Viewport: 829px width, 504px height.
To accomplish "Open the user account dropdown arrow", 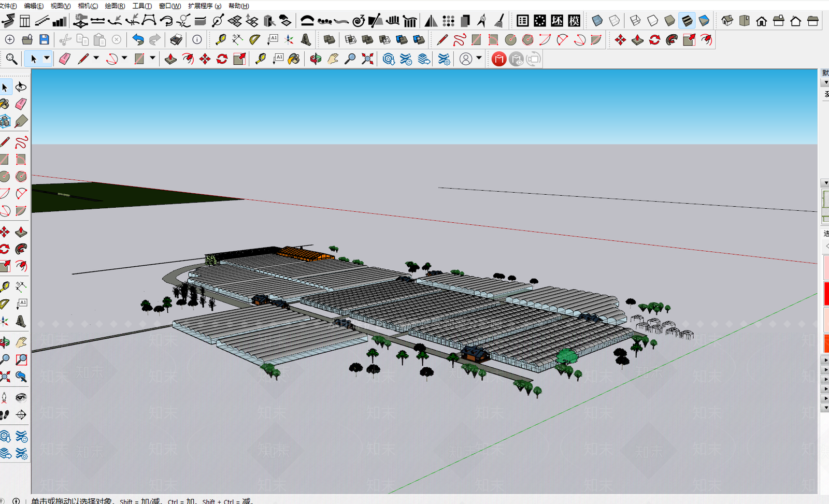I will point(479,59).
